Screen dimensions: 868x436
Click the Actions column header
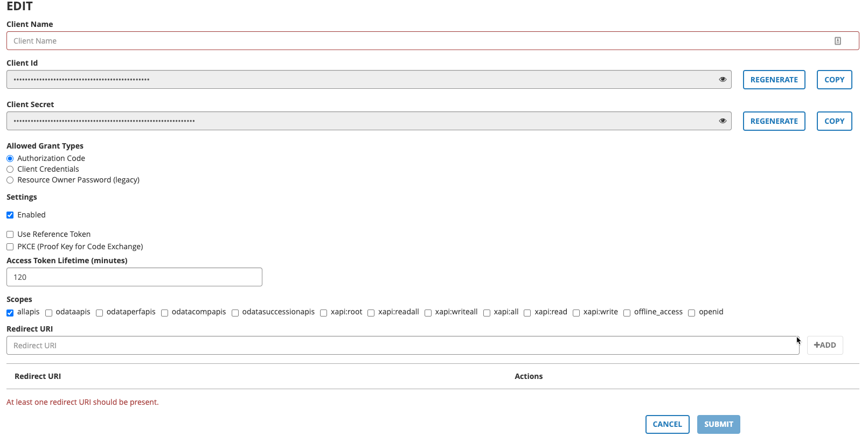click(529, 376)
